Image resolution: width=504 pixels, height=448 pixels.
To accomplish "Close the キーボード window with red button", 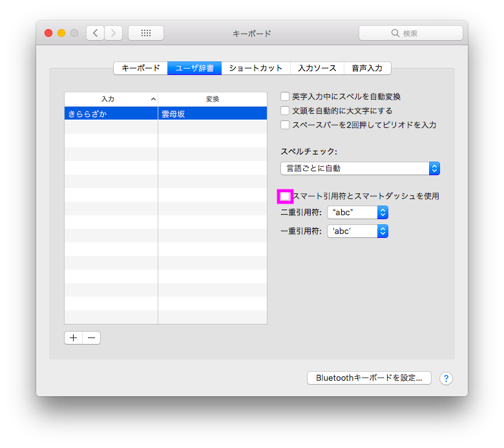I will [x=48, y=33].
